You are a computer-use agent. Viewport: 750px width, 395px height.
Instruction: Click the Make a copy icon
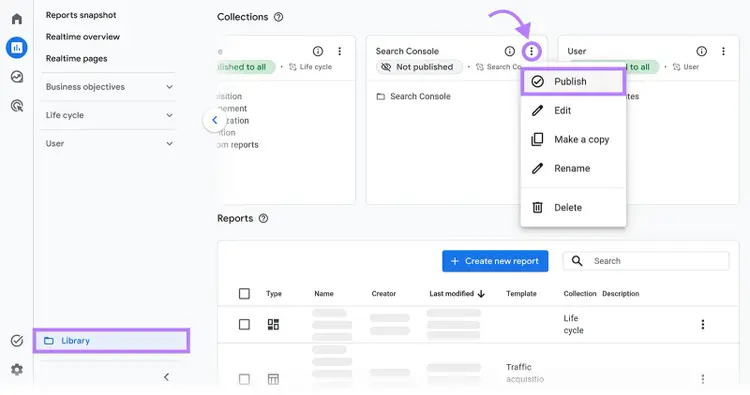click(538, 139)
